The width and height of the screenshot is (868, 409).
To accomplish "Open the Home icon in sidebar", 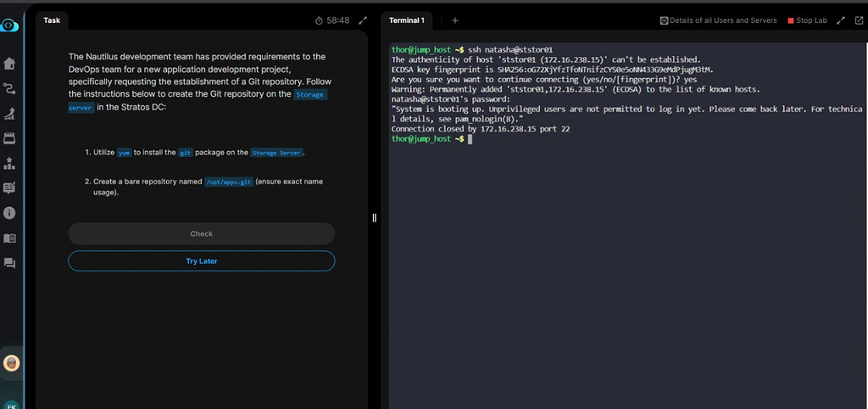I will pos(10,64).
